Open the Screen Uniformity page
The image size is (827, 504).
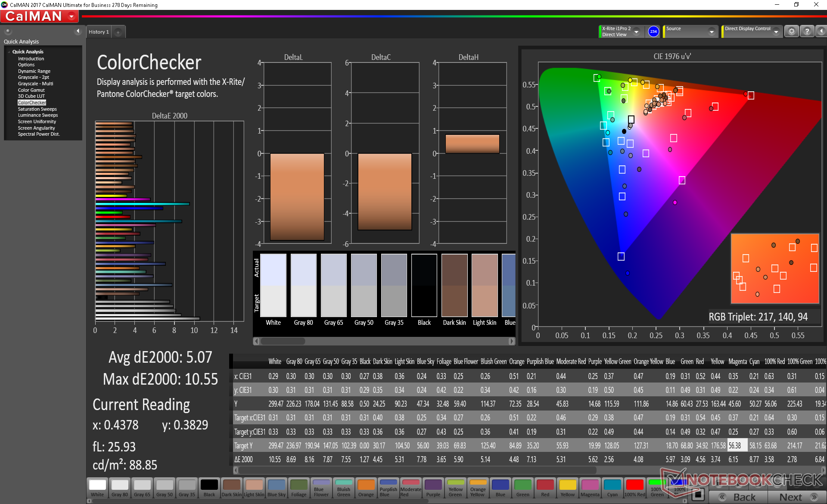37,121
